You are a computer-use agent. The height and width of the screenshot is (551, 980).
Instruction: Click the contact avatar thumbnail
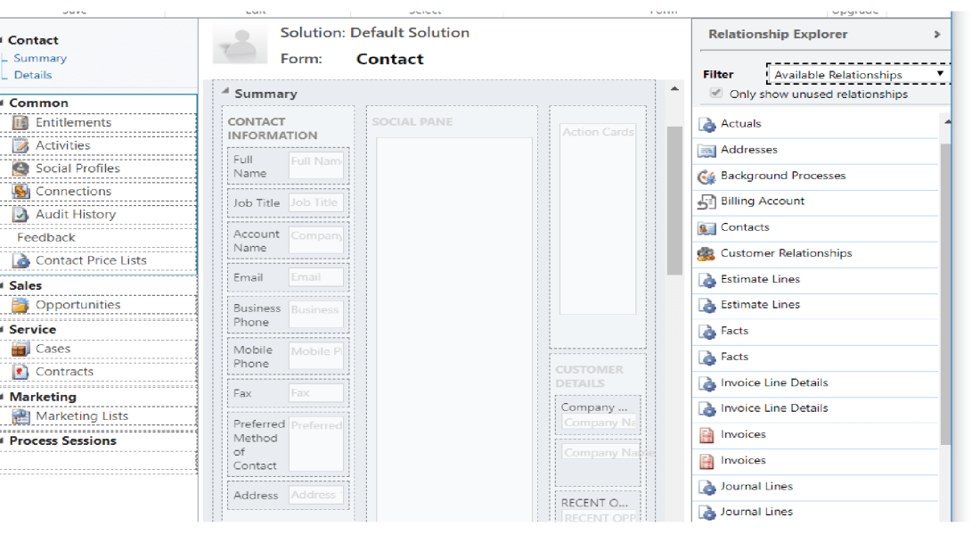tap(239, 44)
